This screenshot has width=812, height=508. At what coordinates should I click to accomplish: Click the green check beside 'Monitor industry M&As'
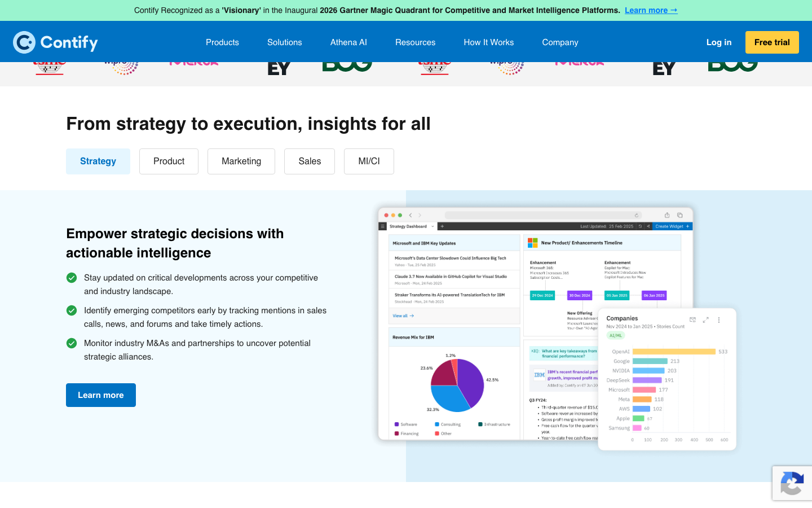point(72,343)
